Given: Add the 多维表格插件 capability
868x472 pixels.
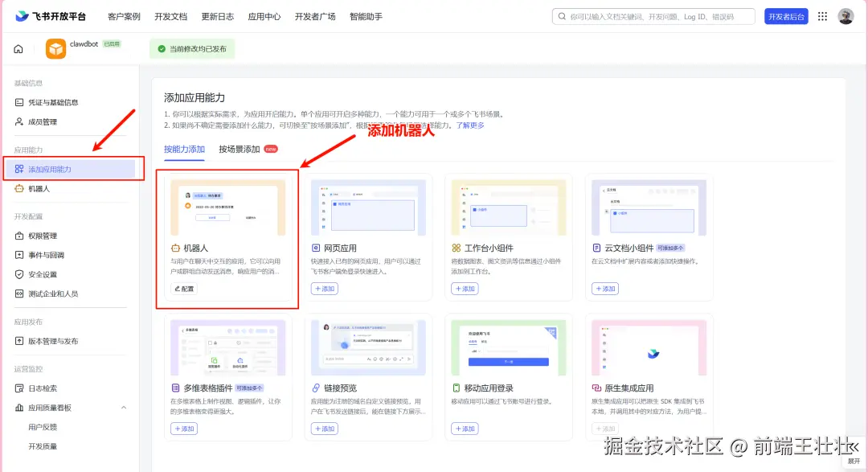Looking at the screenshot, I should [184, 429].
